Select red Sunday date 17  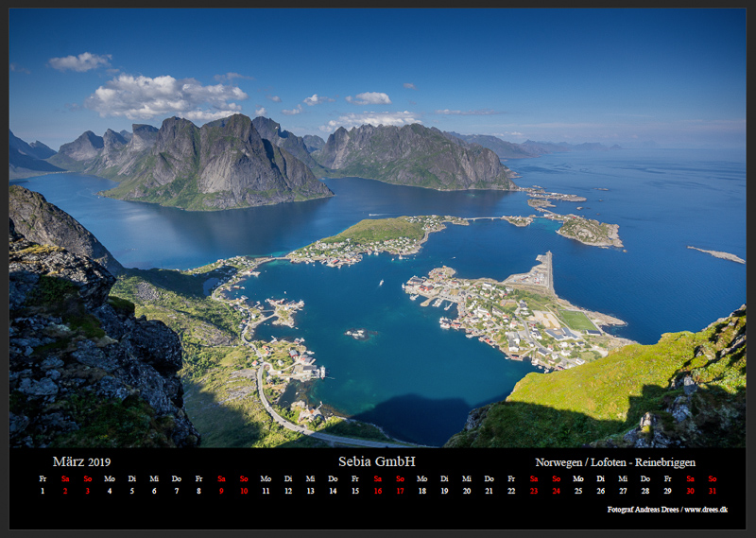(x=400, y=491)
